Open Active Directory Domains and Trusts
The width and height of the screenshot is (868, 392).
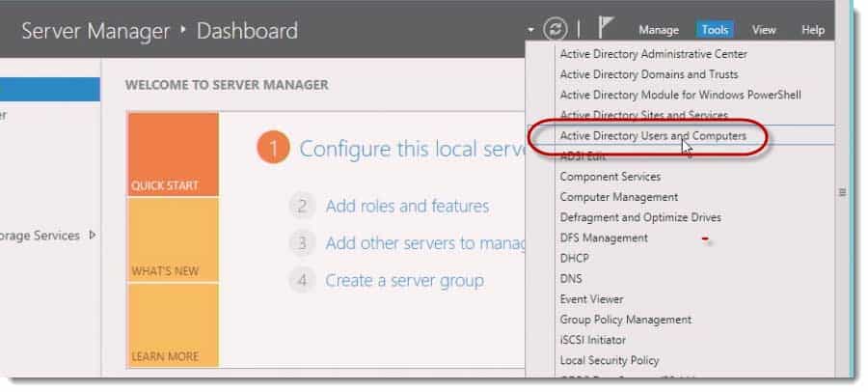point(649,74)
